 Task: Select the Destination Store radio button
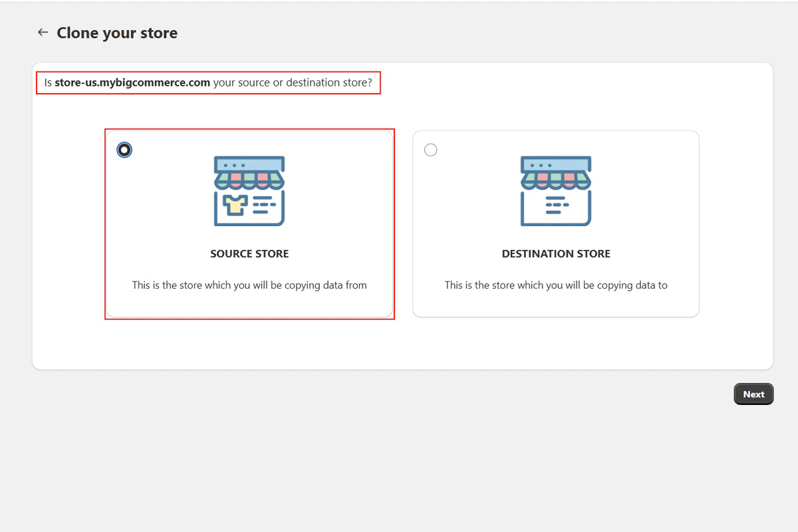tap(431, 150)
